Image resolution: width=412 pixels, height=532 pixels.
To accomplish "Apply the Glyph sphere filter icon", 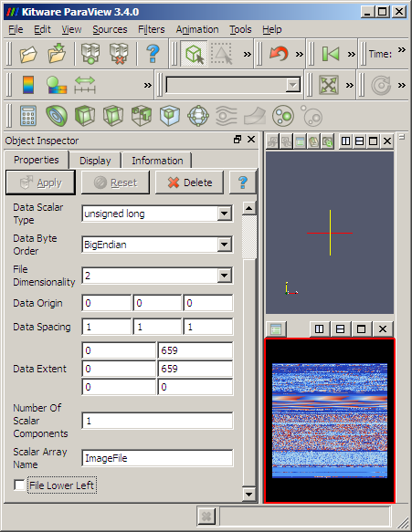I will point(198,116).
